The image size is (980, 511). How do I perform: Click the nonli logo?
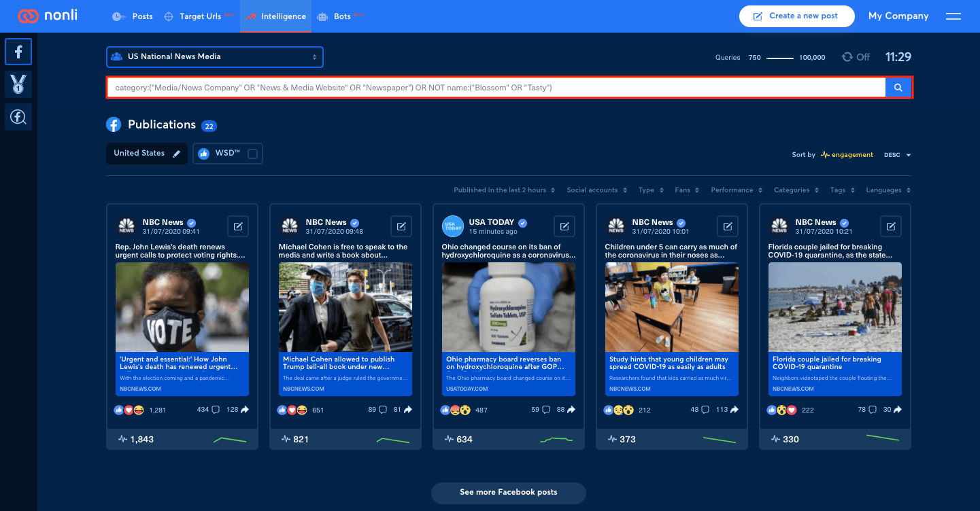pos(48,16)
